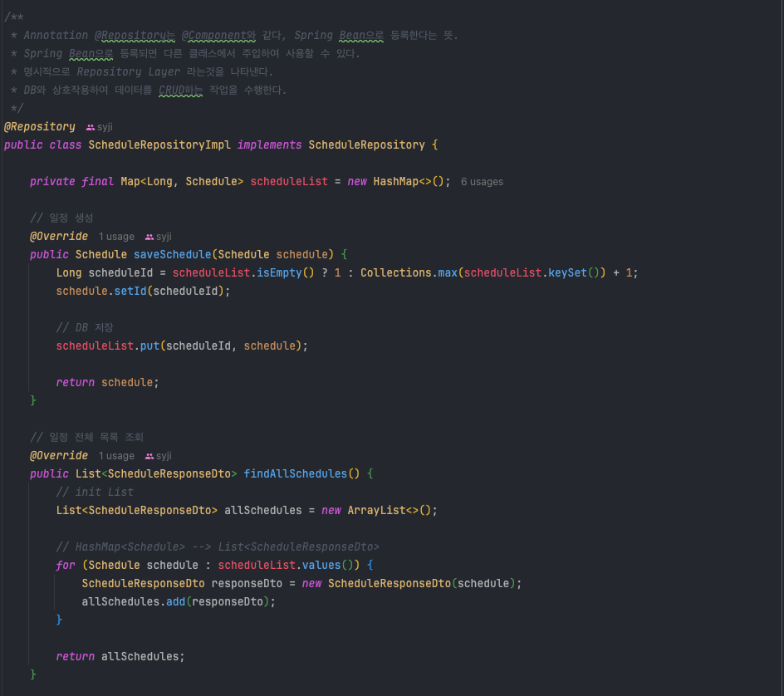This screenshot has width=784, height=696.
Task: Click '// init List' comment
Action: [95, 493]
